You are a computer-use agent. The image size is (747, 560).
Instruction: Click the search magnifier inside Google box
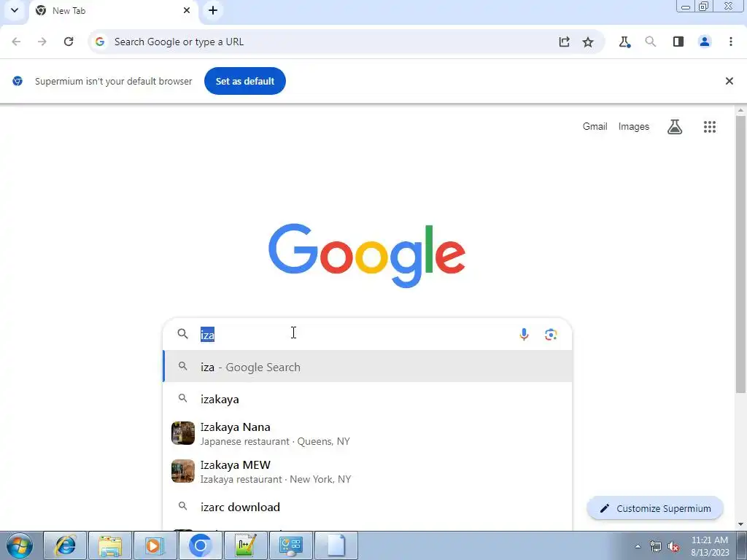pos(182,334)
